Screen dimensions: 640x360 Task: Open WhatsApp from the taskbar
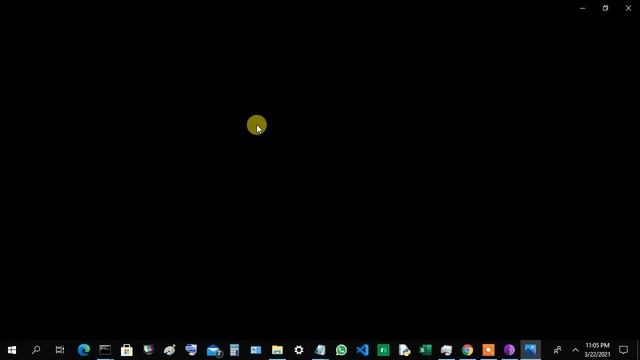pyautogui.click(x=341, y=350)
